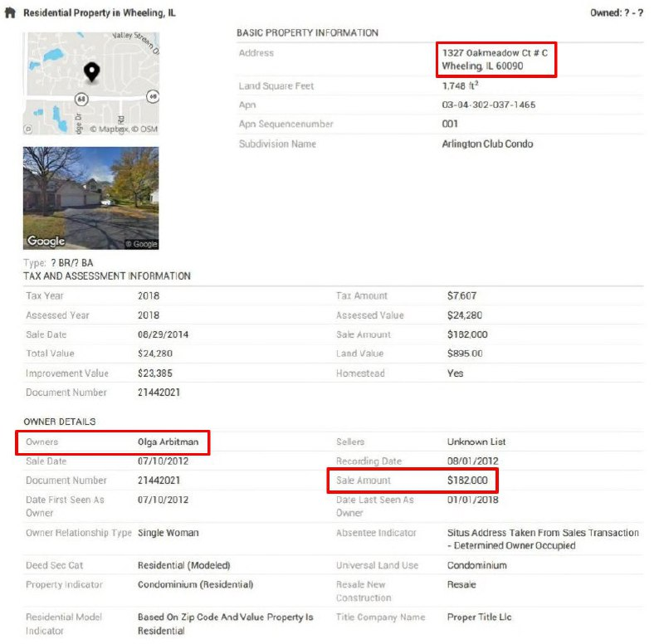Select Date Last Seen As Owner 01/01/2018
Viewport: 664px width, 644px height.
click(x=473, y=500)
